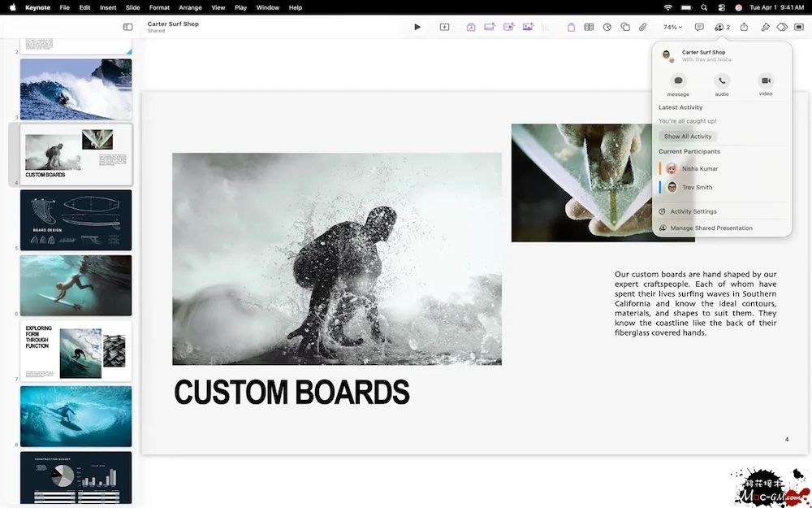Open the Comment toolbar icon
812x508 pixels.
699,27
